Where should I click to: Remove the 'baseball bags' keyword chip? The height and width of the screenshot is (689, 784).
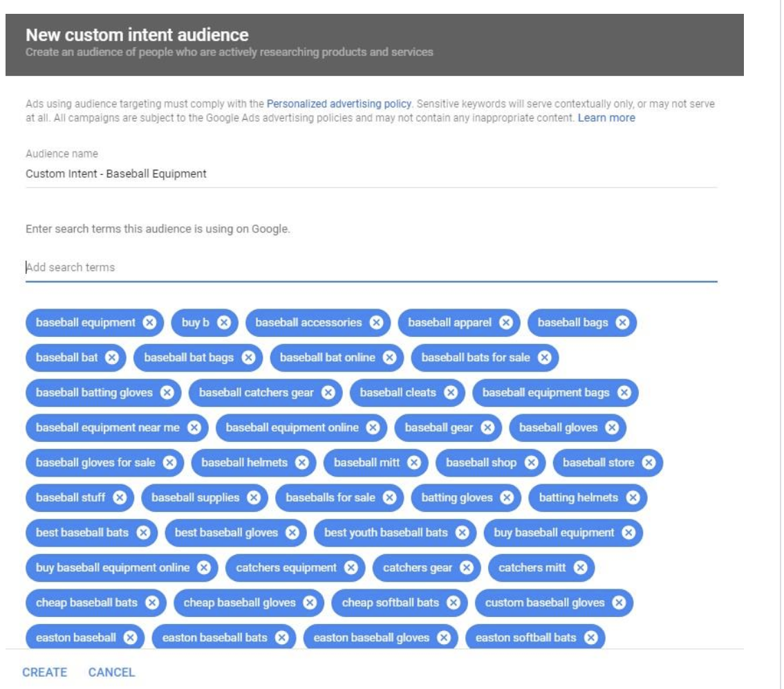point(622,322)
